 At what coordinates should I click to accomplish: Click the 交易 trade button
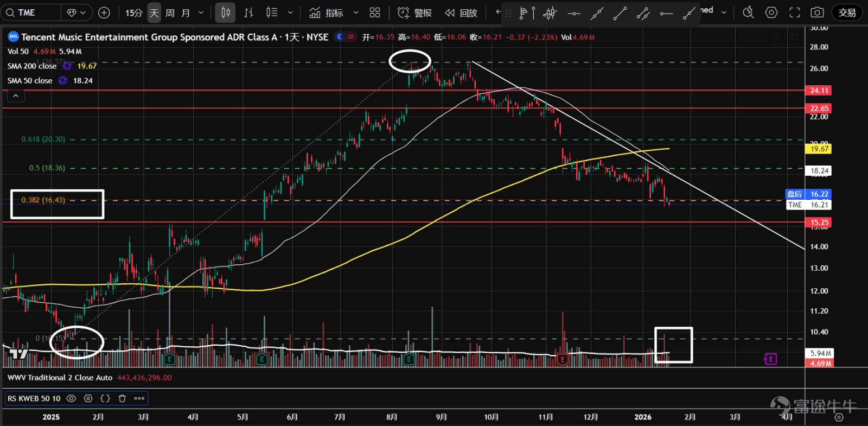click(847, 12)
